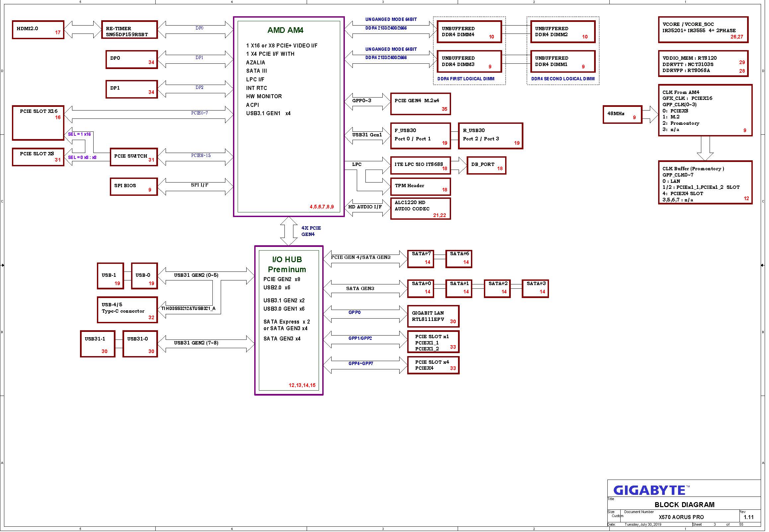769x532 pixels.
Task: Click the TPM Header block
Action: 420,187
